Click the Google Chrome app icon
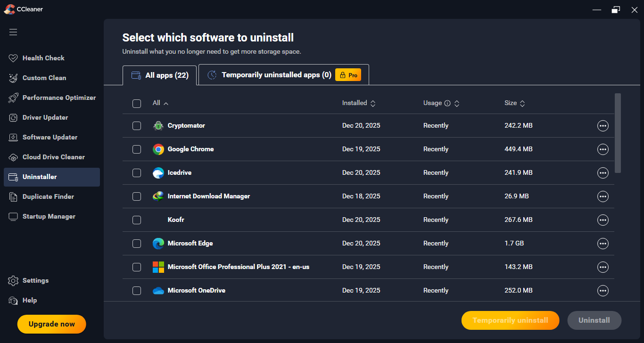The image size is (644, 343). 158,149
